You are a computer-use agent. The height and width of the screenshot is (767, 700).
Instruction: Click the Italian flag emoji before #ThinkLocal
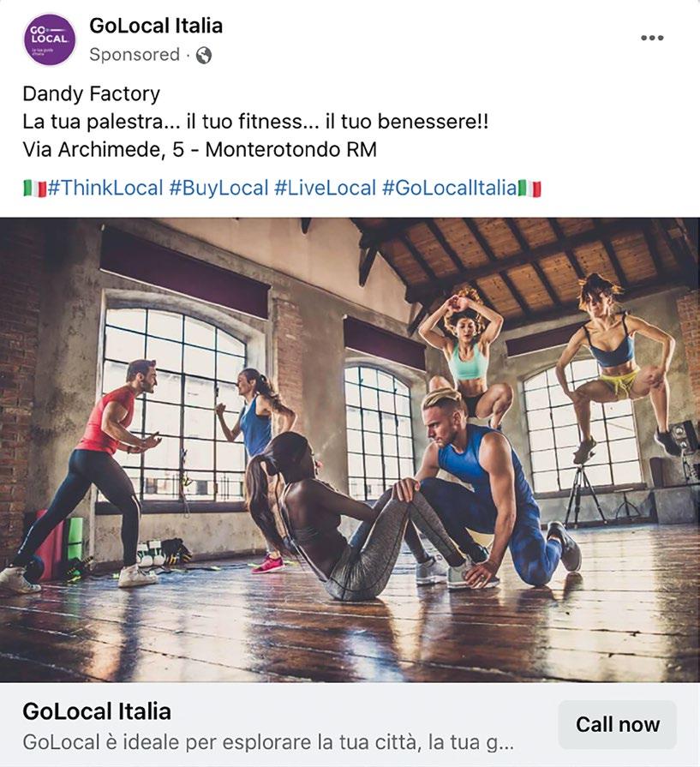(35, 189)
